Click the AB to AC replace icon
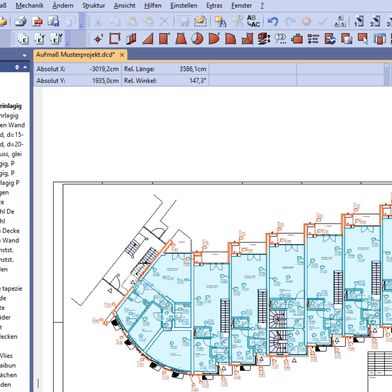This screenshot has height=392, width=392. pos(253,21)
